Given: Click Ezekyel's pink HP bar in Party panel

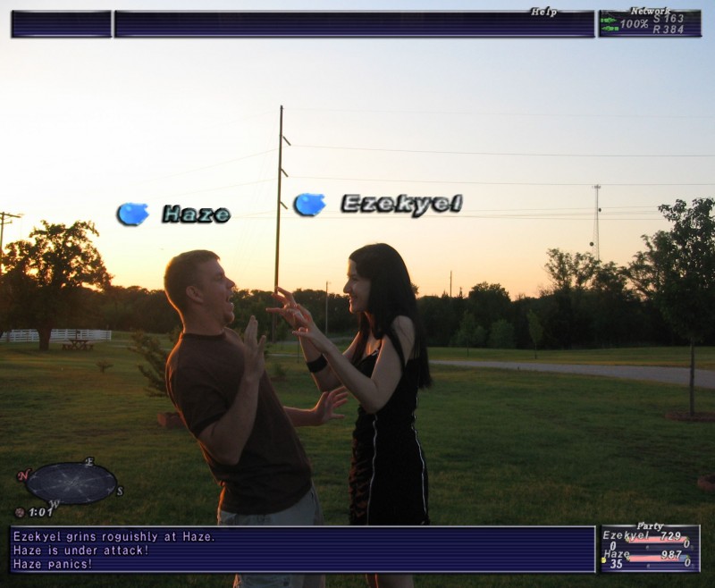Looking at the screenshot, I should pyautogui.click(x=658, y=540).
